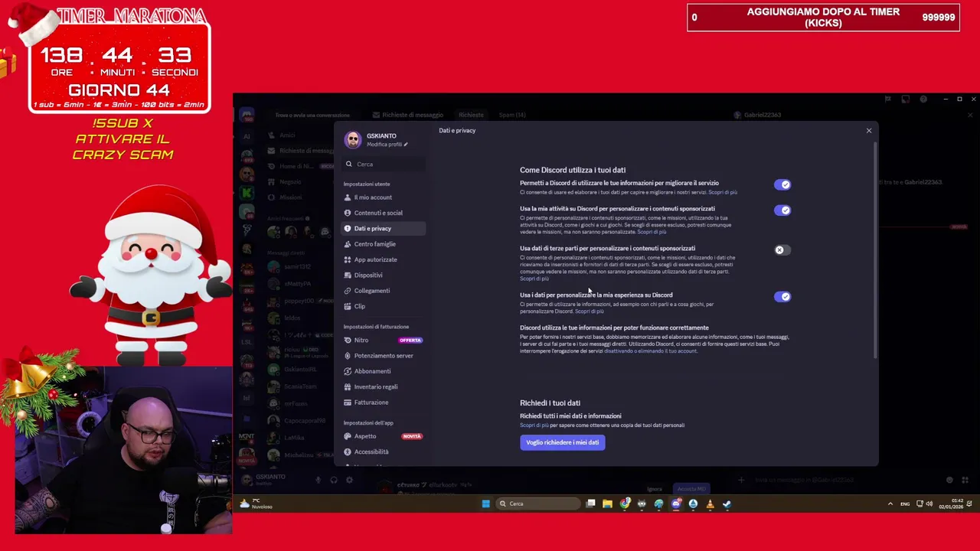980x551 pixels.
Task: Open VLC cone icon on taskbar
Action: [710, 504]
